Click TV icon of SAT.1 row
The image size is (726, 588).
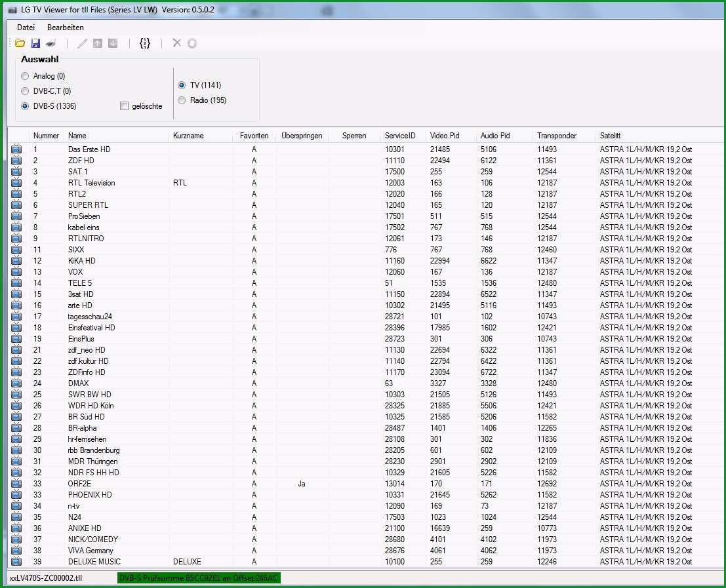pyautogui.click(x=16, y=171)
